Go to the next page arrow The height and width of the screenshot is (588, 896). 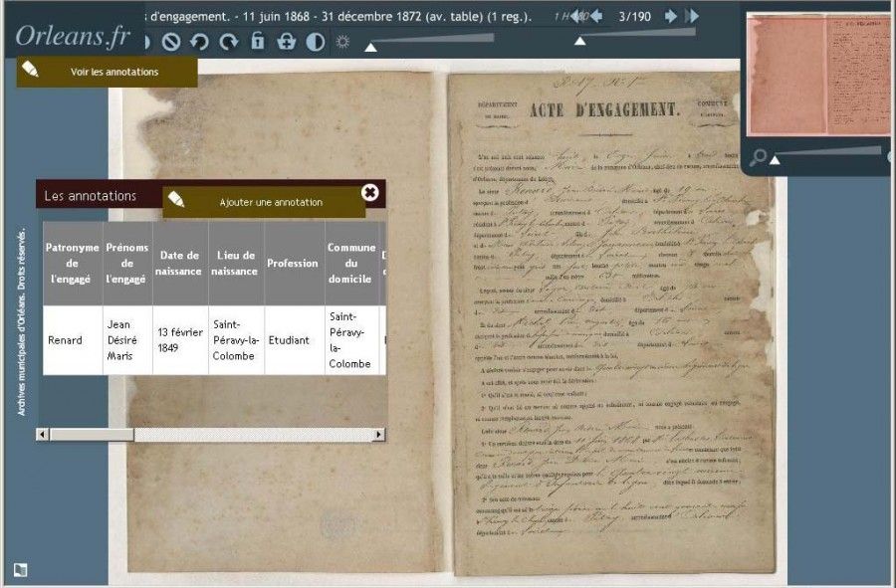(671, 16)
